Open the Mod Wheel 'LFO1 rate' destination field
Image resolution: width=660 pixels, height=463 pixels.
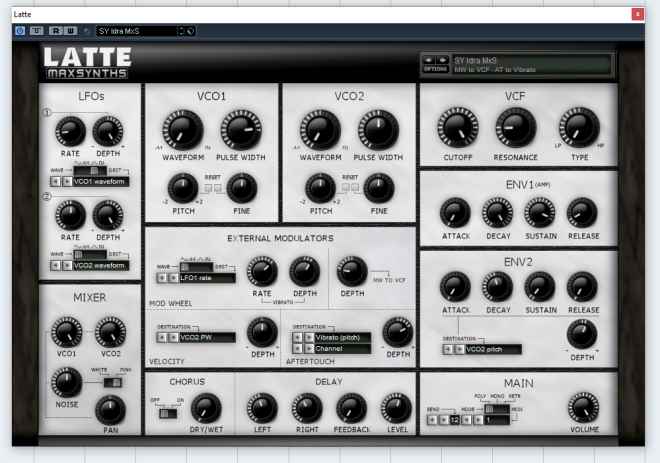207,278
